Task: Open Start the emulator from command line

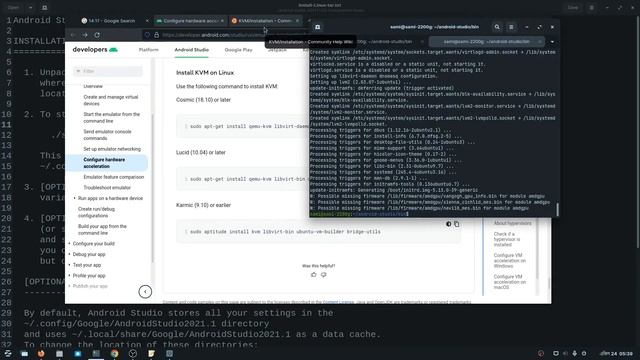Action: click(111, 118)
